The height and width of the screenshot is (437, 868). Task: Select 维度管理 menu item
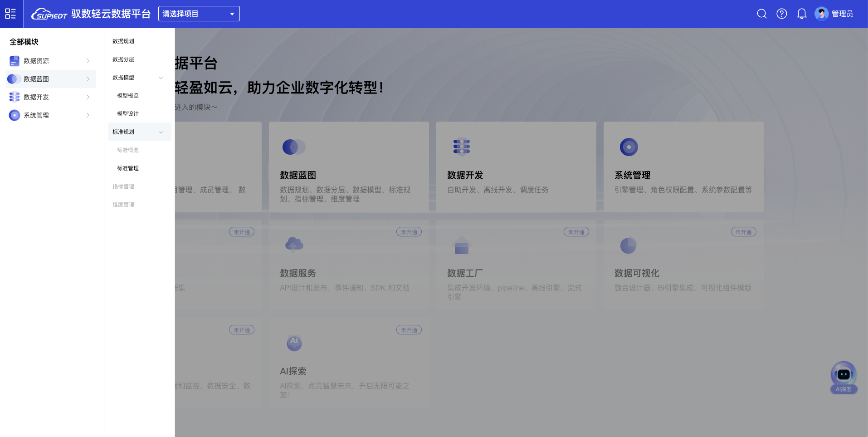(x=123, y=205)
